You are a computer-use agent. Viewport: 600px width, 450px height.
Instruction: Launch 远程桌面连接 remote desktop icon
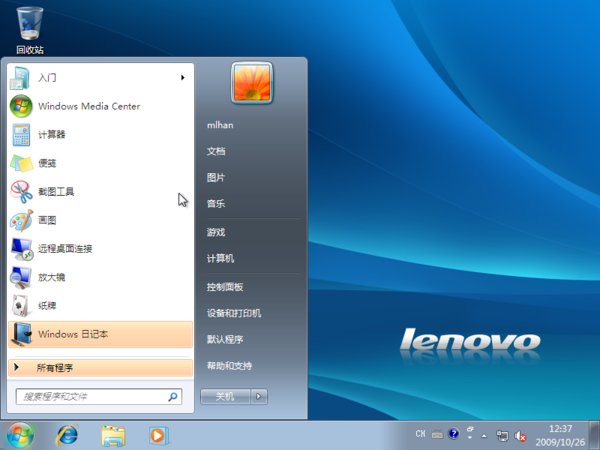point(21,249)
